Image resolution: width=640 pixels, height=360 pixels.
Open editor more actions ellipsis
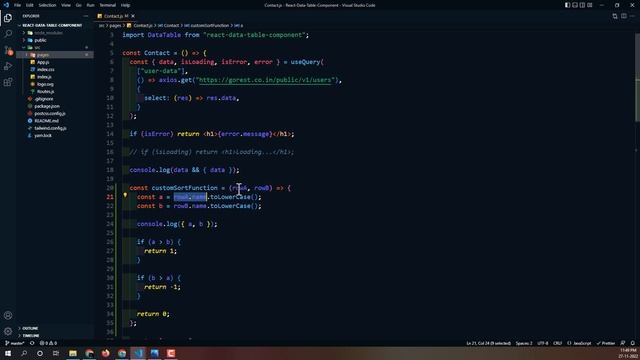coord(633,16)
